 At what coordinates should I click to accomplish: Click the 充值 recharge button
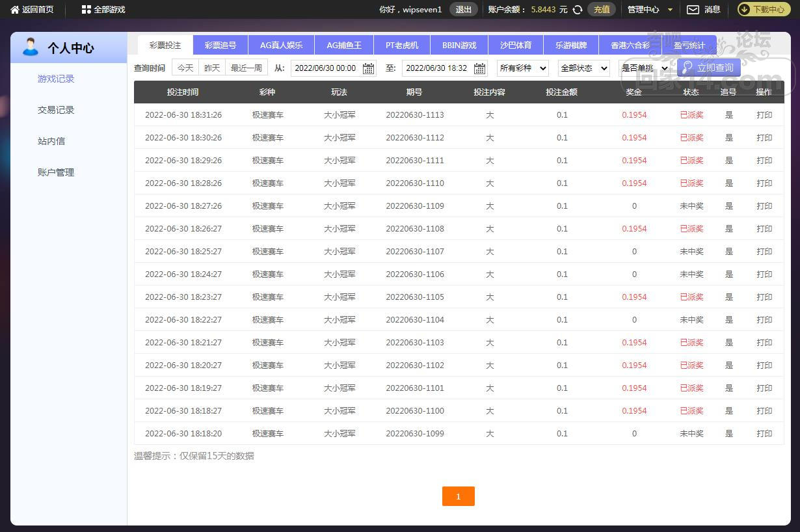tap(602, 10)
